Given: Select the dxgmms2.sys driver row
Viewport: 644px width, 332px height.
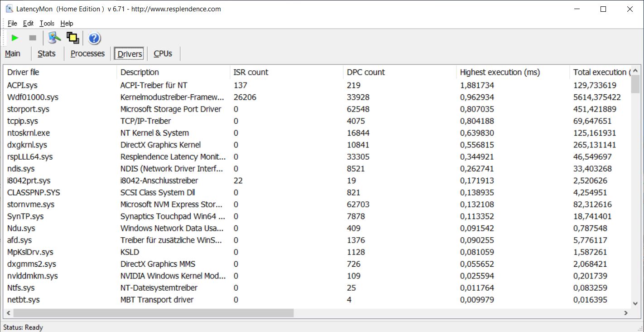Looking at the screenshot, I should (x=317, y=264).
